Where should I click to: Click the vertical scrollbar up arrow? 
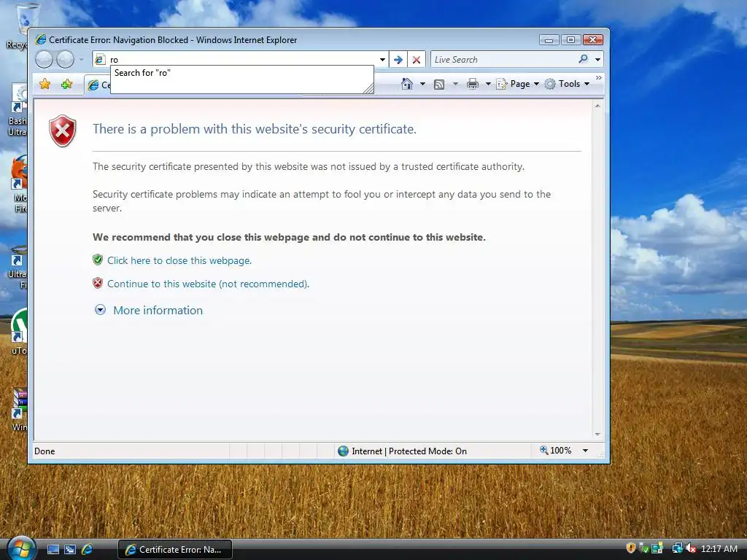[x=597, y=106]
